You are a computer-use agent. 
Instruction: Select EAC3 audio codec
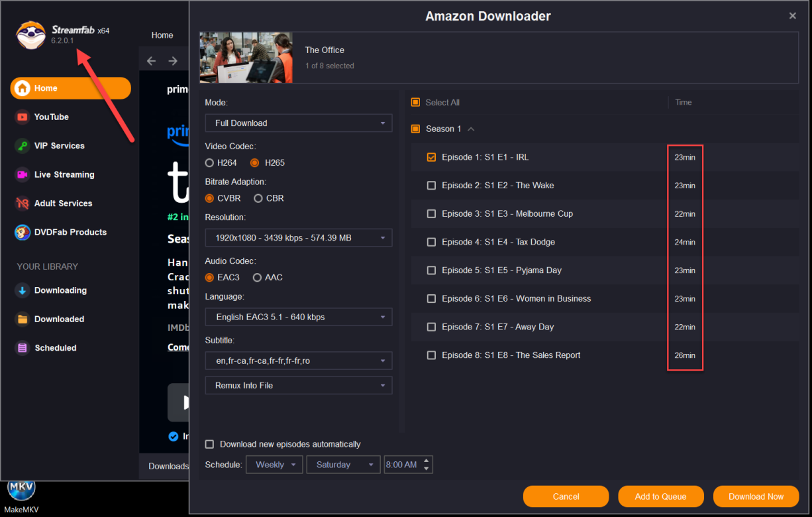tap(209, 277)
